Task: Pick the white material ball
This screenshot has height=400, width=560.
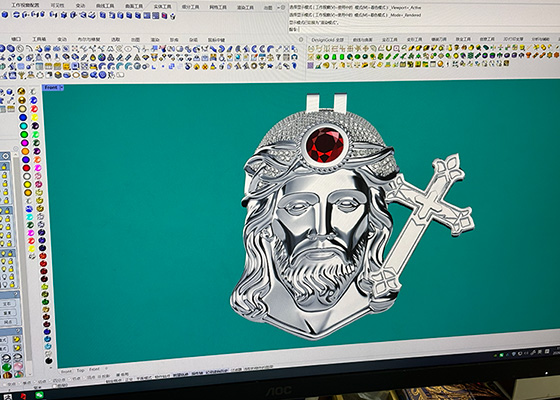Action: (27, 176)
